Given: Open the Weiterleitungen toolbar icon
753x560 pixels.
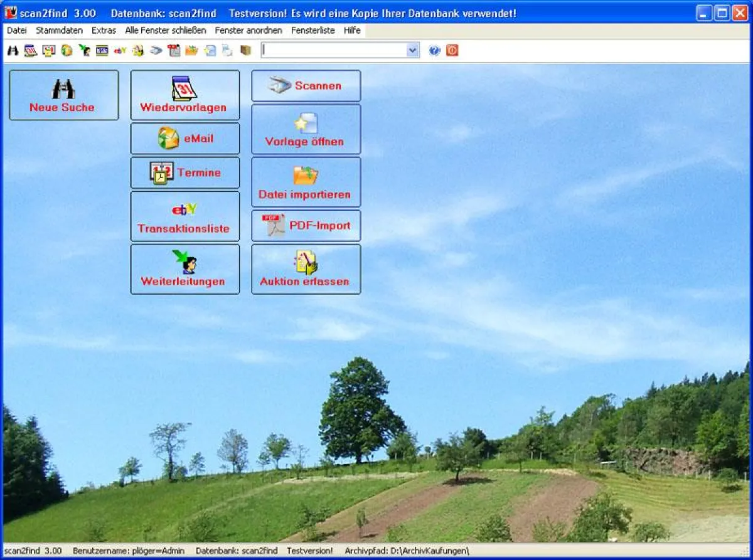Looking at the screenshot, I should pos(85,50).
